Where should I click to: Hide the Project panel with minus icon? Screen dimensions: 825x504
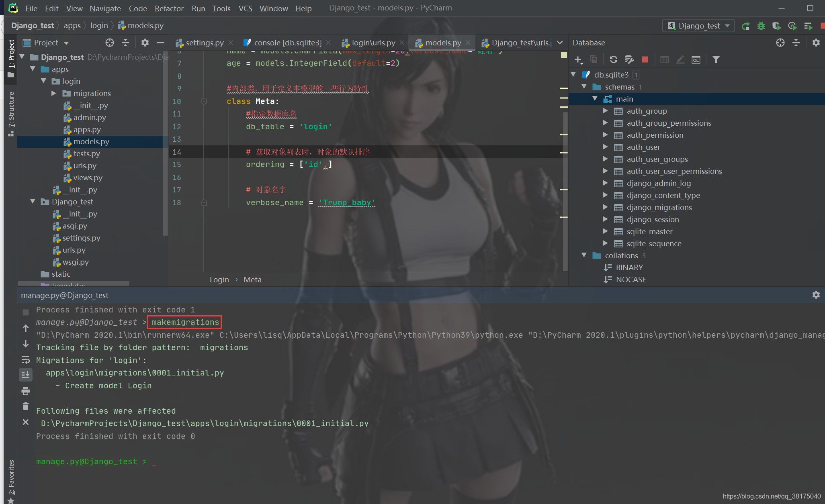[x=160, y=43]
